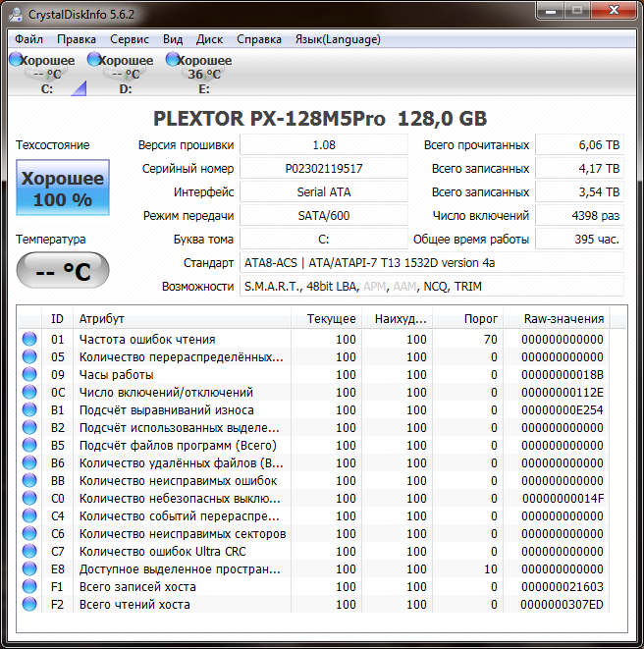
Task: Select drive D: status tab
Action: 125,74
